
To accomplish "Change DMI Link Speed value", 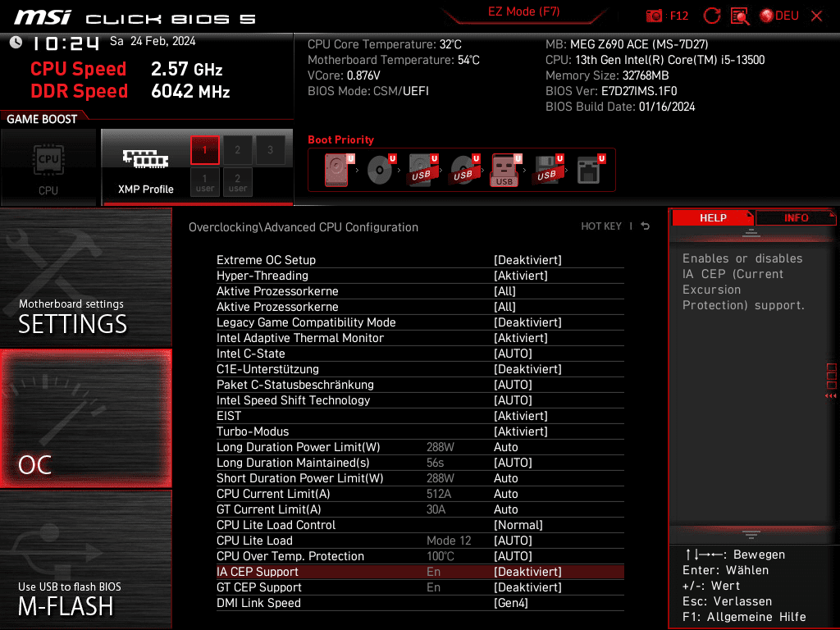I will click(x=510, y=603).
